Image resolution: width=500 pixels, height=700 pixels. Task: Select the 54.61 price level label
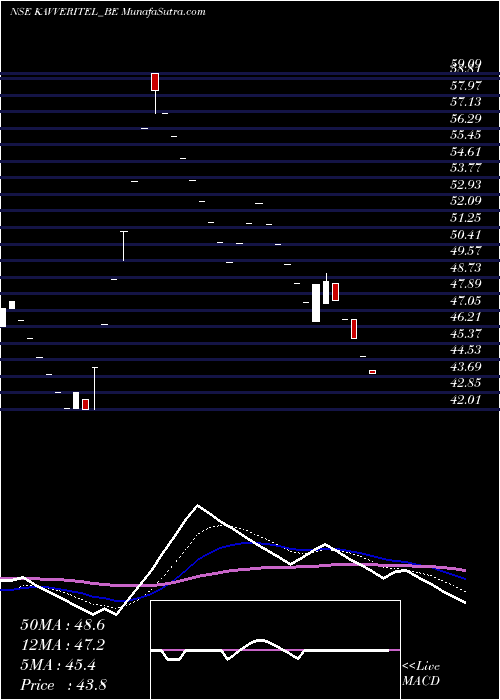(466, 151)
